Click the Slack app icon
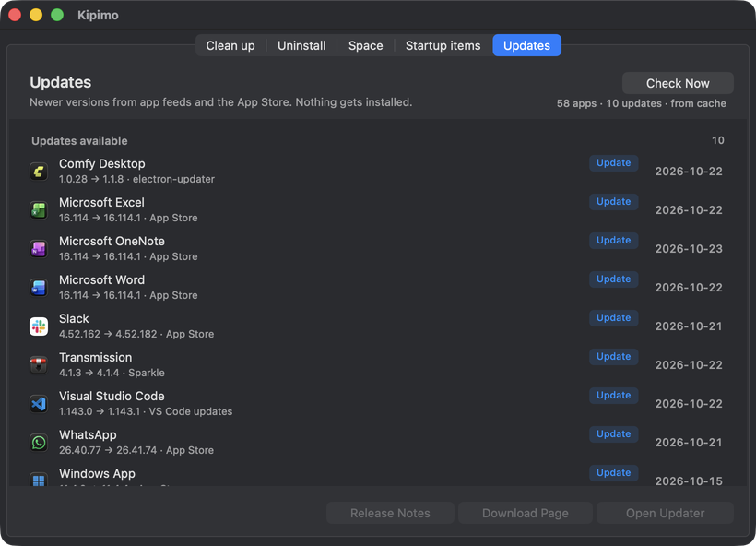Viewport: 756px width, 546px height. pyautogui.click(x=39, y=326)
